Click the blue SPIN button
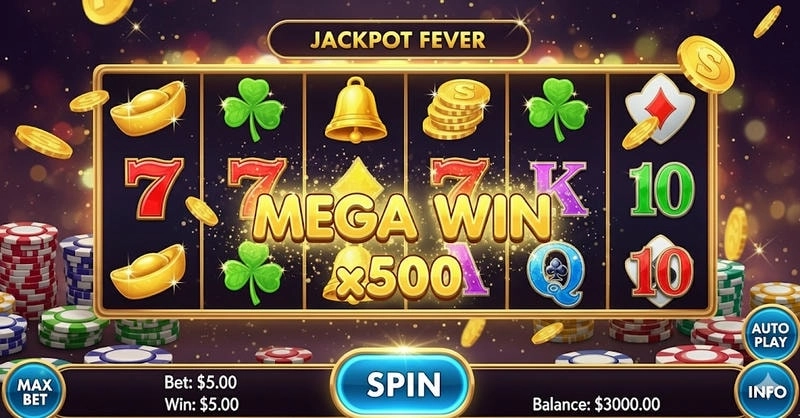 tap(402, 384)
